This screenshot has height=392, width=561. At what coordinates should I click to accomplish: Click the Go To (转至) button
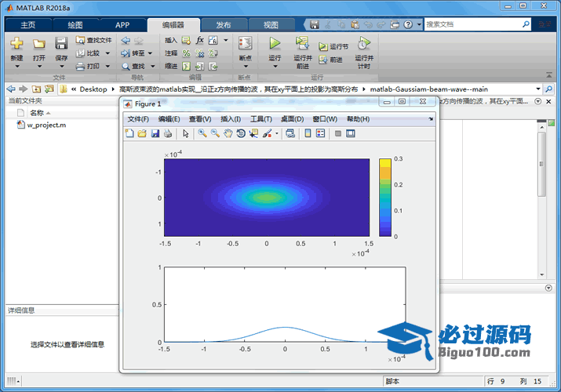point(133,53)
